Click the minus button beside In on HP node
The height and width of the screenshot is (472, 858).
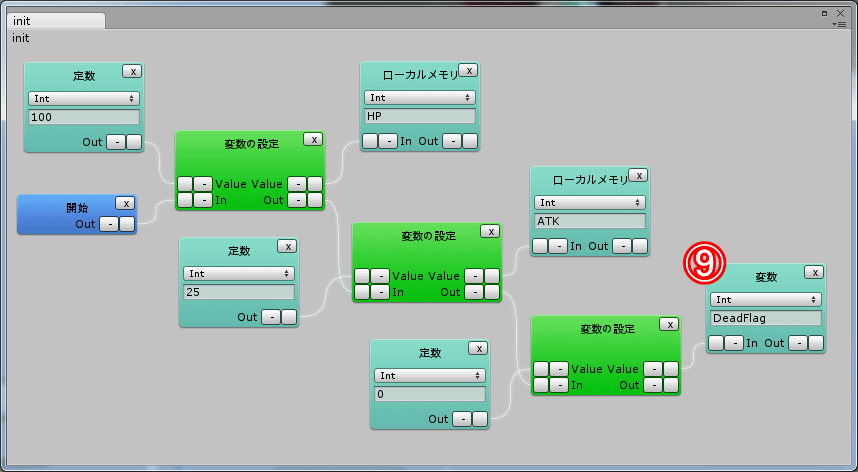point(387,141)
